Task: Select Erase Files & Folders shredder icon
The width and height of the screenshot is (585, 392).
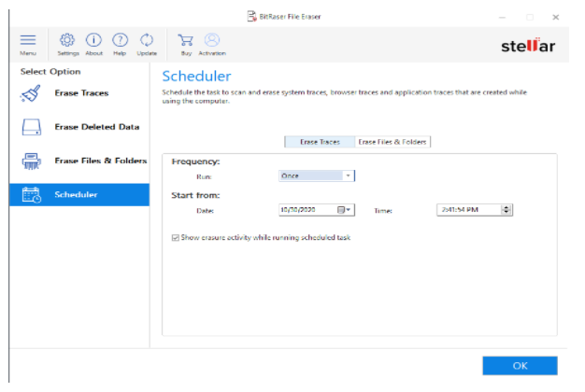Action: pyautogui.click(x=32, y=161)
